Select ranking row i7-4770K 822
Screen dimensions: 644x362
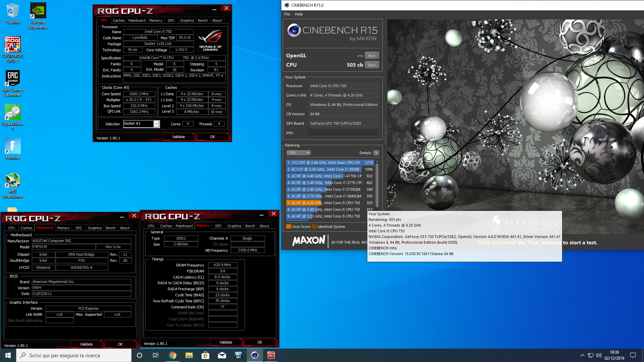[330, 176]
